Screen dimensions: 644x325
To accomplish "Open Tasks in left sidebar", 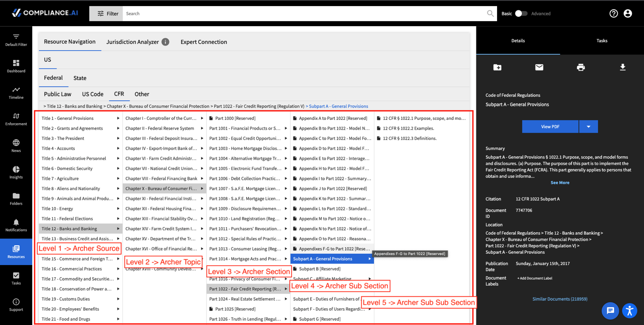I will (16, 278).
